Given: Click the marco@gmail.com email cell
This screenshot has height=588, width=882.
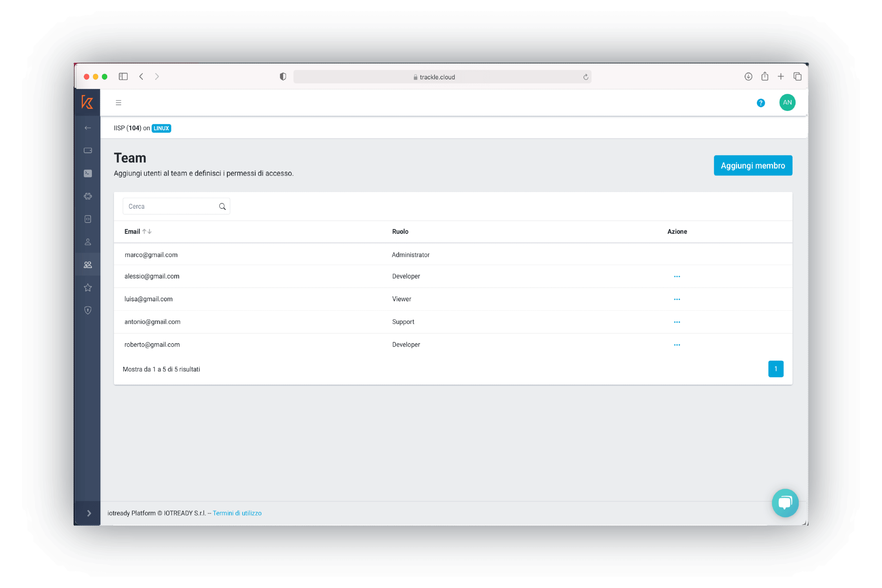Looking at the screenshot, I should tap(151, 254).
